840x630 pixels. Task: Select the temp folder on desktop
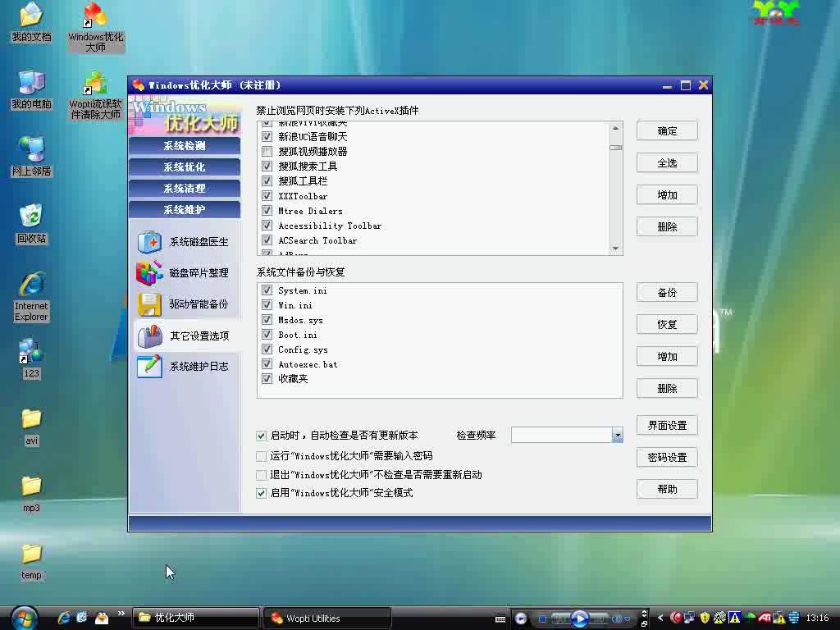pyautogui.click(x=32, y=562)
